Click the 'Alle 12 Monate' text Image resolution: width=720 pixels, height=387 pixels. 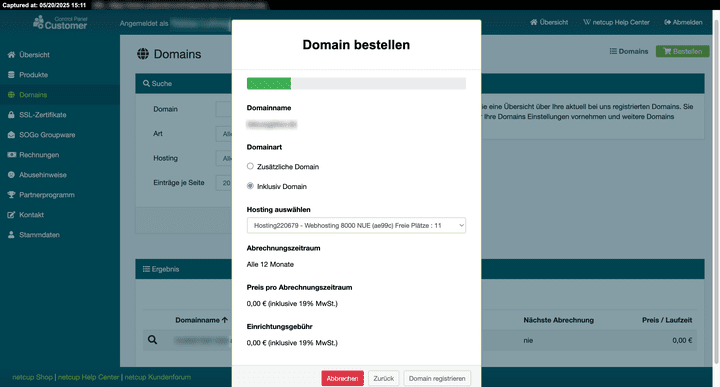pyautogui.click(x=270, y=264)
